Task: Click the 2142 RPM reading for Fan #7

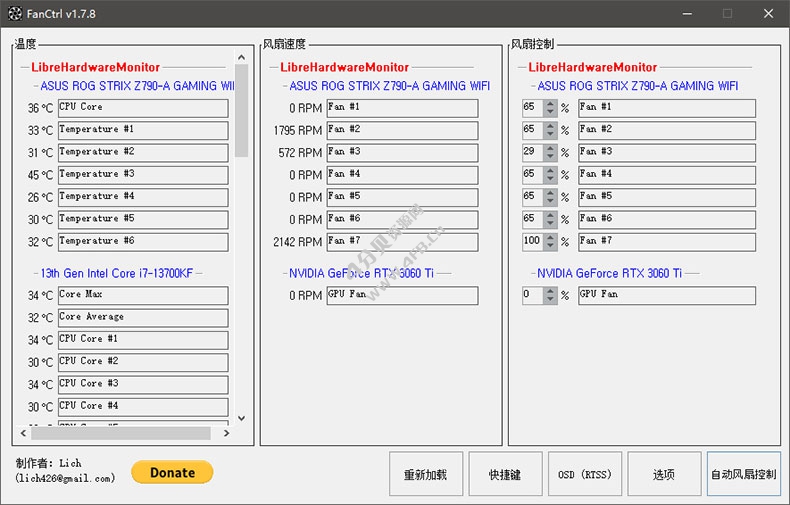Action: click(x=298, y=242)
